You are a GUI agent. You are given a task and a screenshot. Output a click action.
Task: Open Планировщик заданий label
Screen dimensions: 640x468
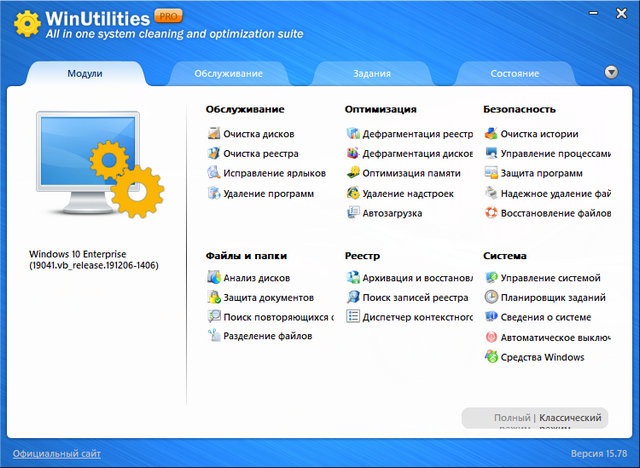(553, 297)
